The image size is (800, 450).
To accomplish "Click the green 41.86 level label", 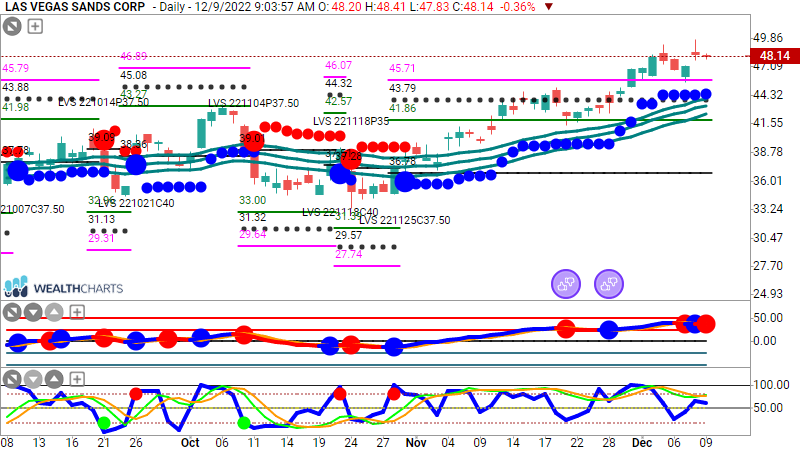I will point(403,108).
